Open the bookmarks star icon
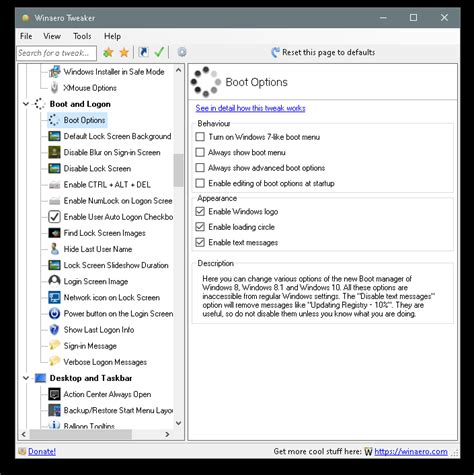Screen dimensions: 474x475 pos(124,52)
